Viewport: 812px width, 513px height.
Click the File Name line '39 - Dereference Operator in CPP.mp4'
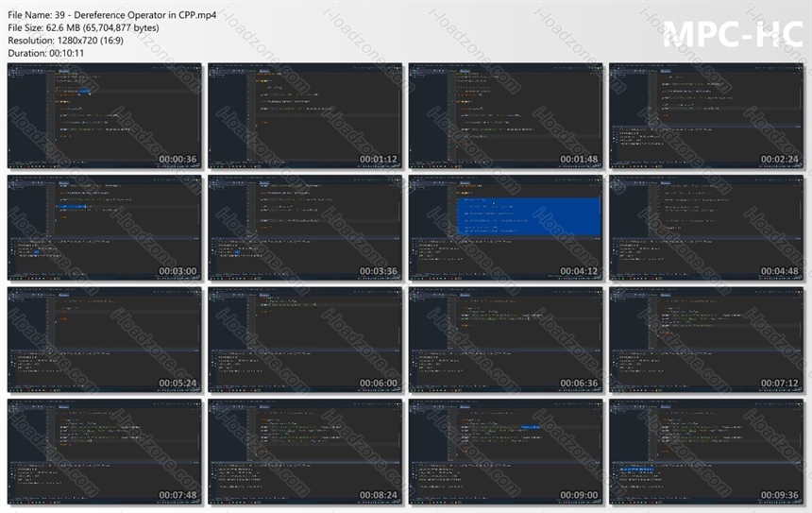coord(111,15)
